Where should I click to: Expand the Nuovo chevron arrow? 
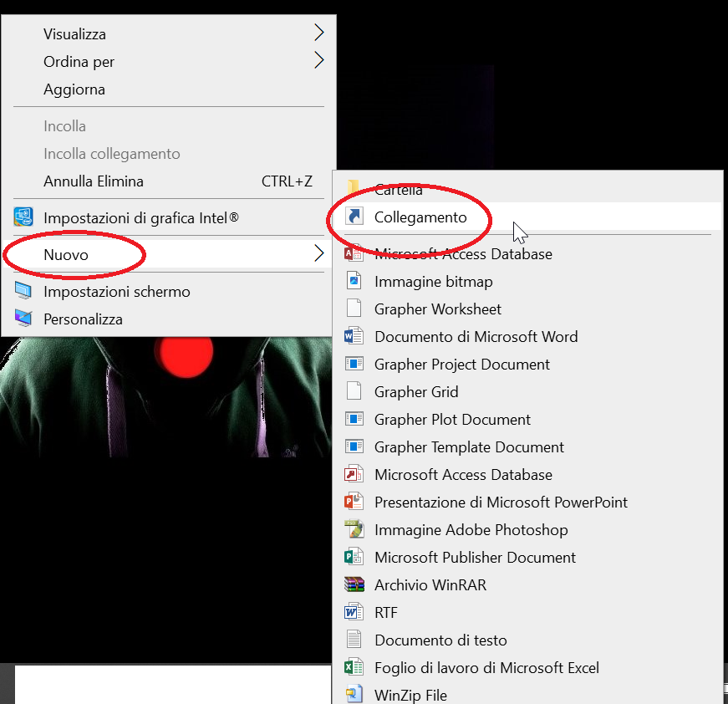(318, 253)
